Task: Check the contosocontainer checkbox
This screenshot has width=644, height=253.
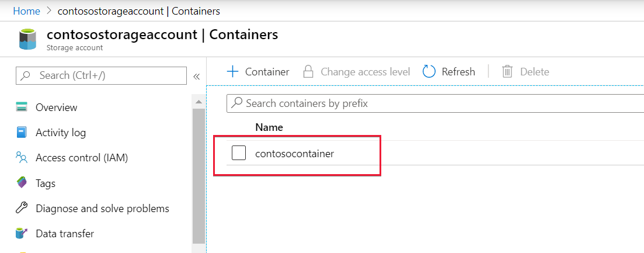Action: tap(239, 153)
